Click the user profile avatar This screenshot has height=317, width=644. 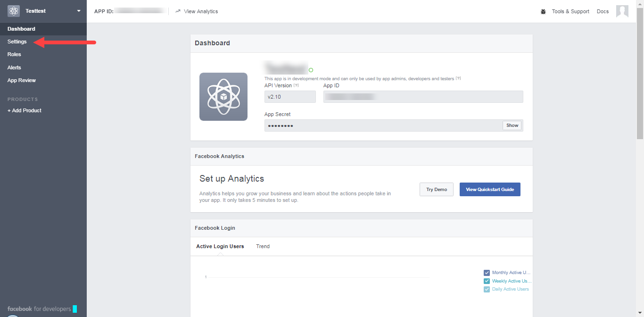point(622,11)
